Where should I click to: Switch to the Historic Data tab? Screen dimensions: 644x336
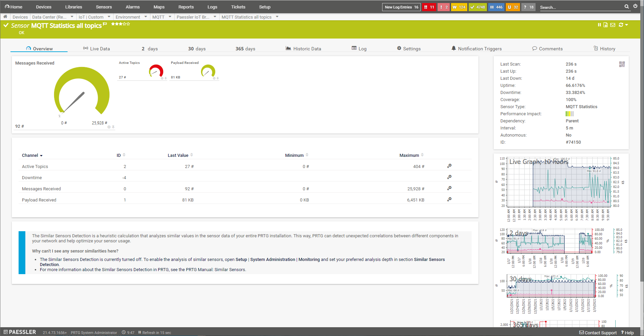pos(303,49)
